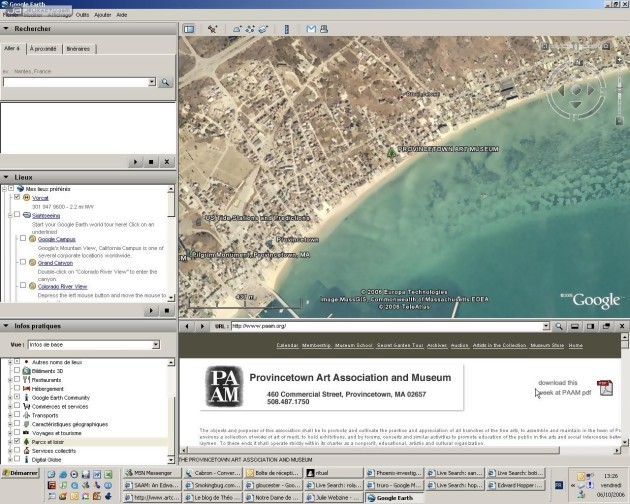Screen dimensions: 630x504
Task: Open the Vue 'Infos de base' dropdown
Action: pos(155,344)
